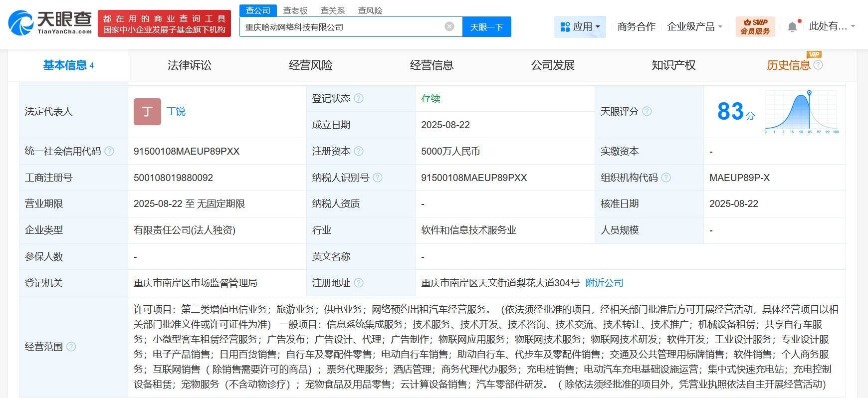
Task: Click help icon next to 经营范围
Action: (x=71, y=346)
